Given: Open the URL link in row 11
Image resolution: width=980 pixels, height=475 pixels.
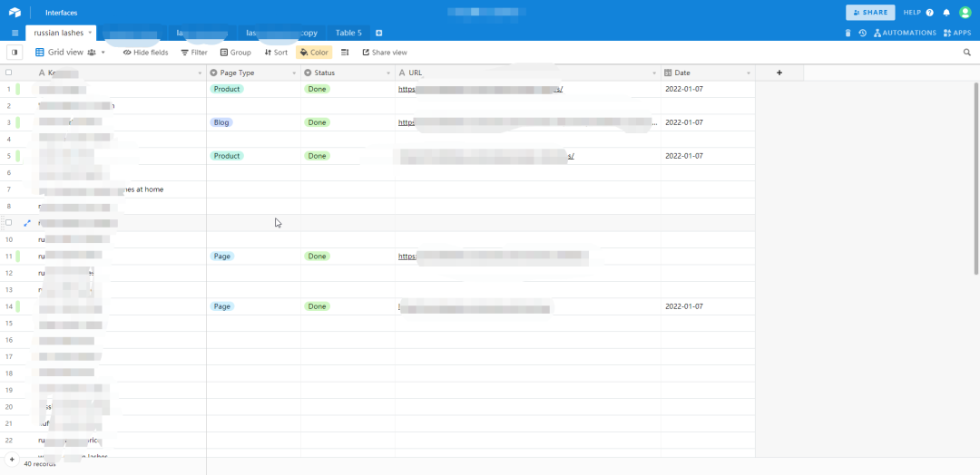Looking at the screenshot, I should point(493,256).
